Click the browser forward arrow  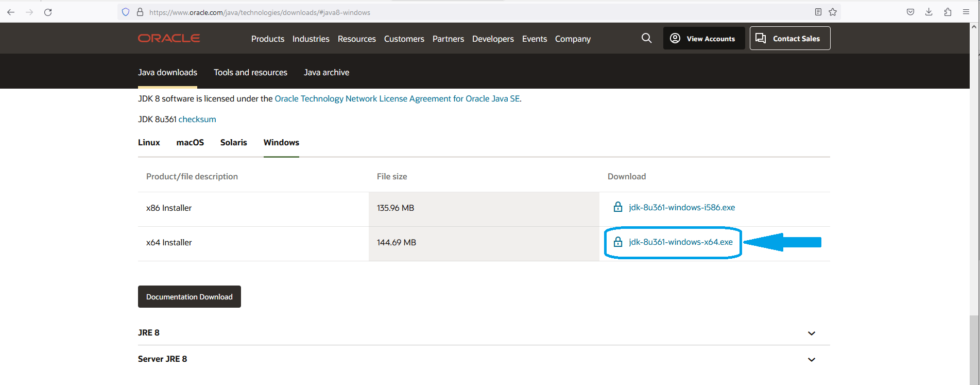(29, 12)
